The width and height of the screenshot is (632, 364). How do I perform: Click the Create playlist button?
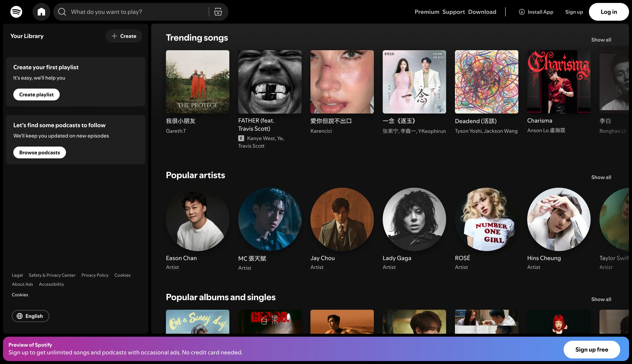(x=36, y=95)
